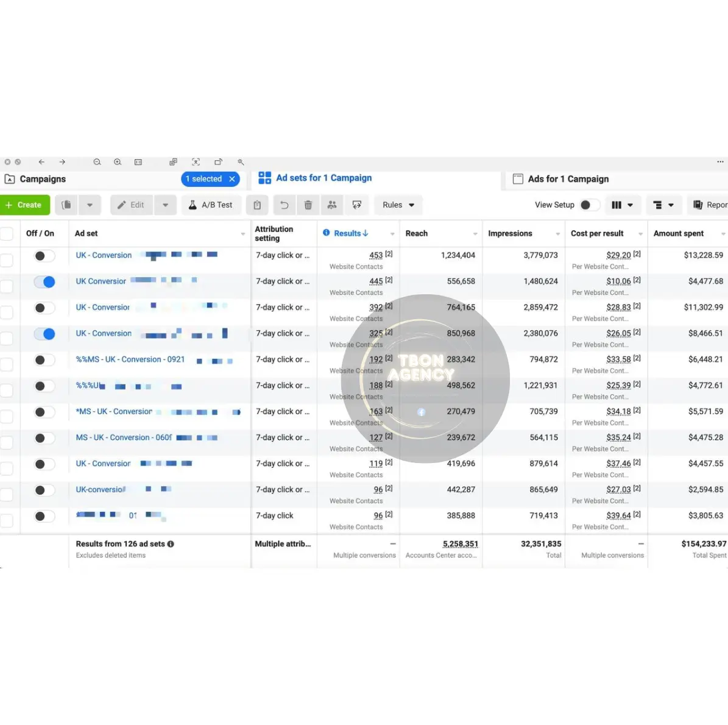728x725 pixels.
Task: Click the clipboard paste icon
Action: (257, 205)
